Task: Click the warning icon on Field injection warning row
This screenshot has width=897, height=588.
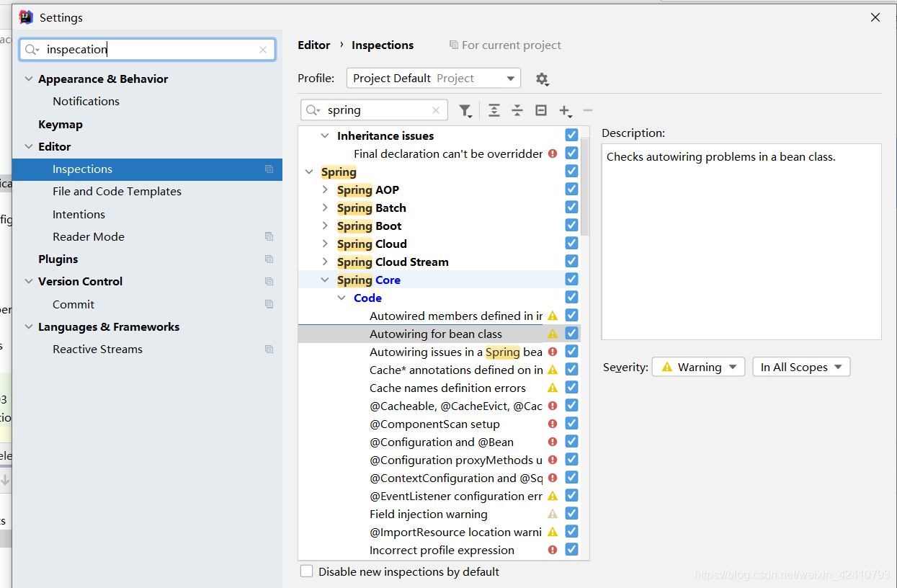Action: [553, 514]
